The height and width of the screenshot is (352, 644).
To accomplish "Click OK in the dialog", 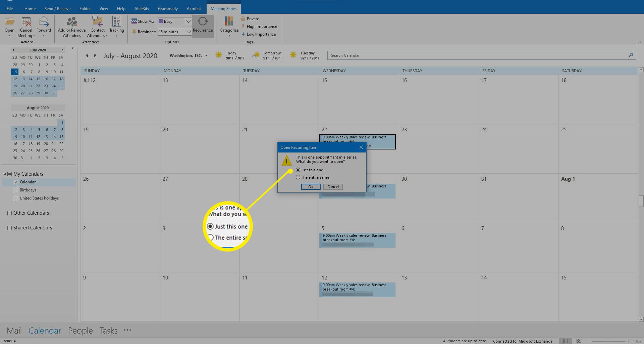I will click(311, 187).
